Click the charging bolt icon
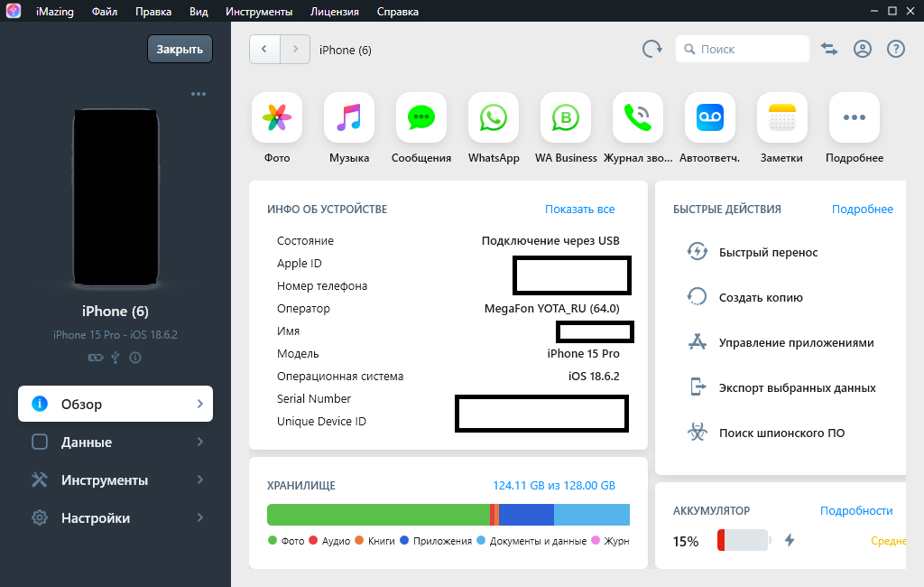This screenshot has width=924, height=587. [790, 540]
